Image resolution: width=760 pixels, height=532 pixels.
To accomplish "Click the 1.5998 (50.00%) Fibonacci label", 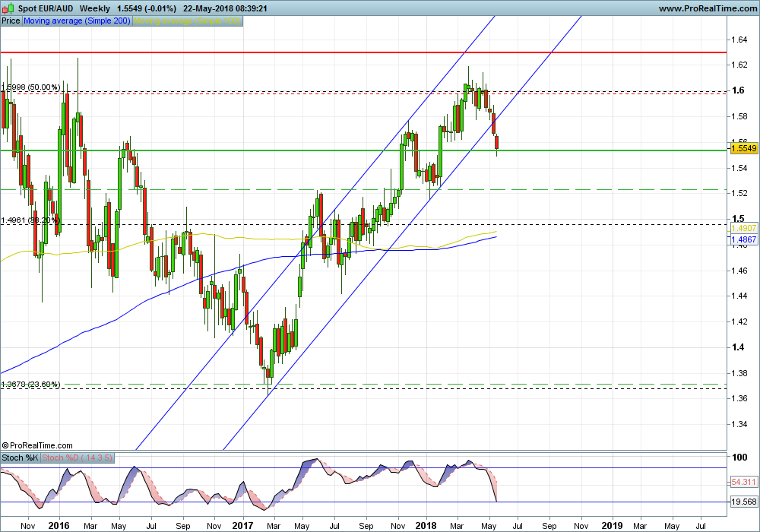I will point(31,87).
